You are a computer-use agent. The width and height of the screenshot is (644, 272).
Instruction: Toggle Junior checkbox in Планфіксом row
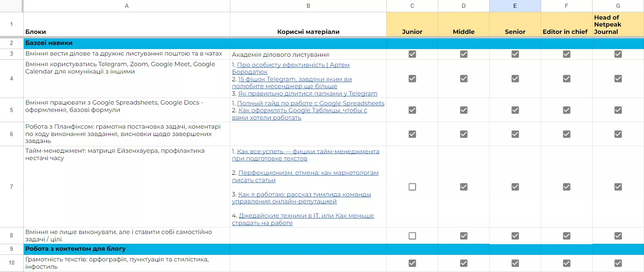[412, 134]
